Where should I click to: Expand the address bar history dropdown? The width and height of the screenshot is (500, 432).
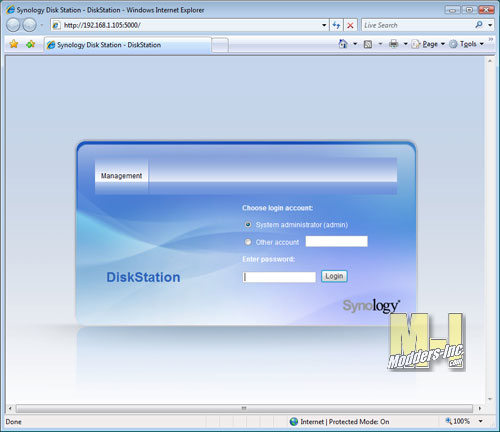324,25
